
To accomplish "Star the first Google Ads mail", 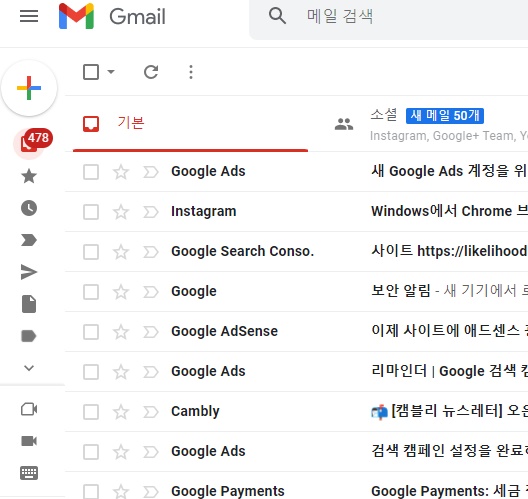I will [121, 172].
